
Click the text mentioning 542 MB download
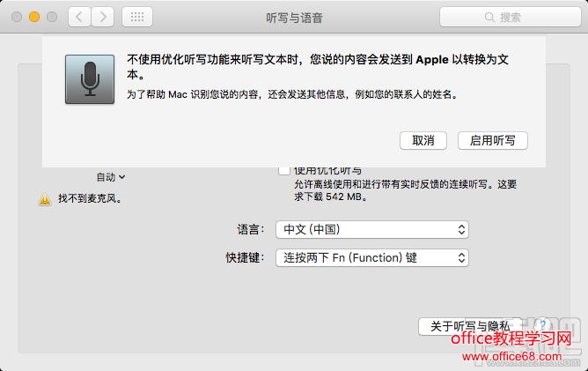406,190
